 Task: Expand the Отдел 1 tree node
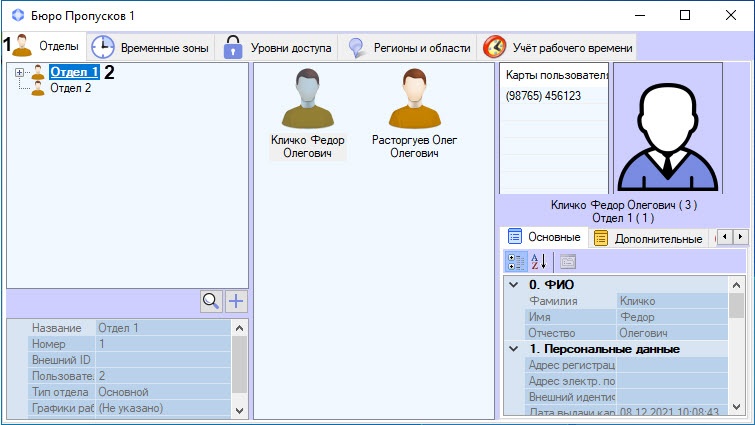[x=20, y=72]
